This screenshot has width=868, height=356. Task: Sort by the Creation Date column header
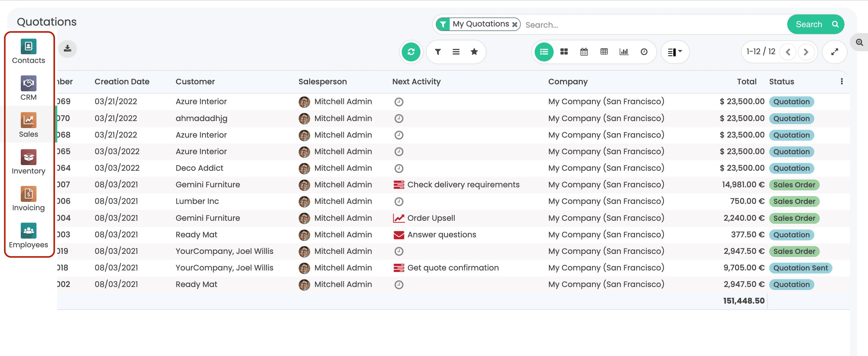point(122,82)
